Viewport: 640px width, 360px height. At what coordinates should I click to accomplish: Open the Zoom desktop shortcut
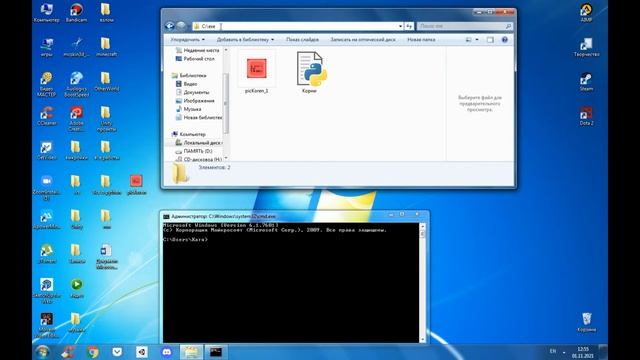(47, 187)
